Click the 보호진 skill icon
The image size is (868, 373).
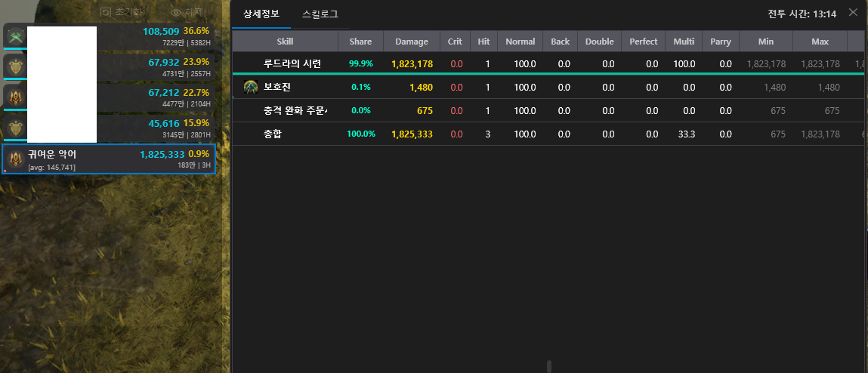pyautogui.click(x=250, y=88)
